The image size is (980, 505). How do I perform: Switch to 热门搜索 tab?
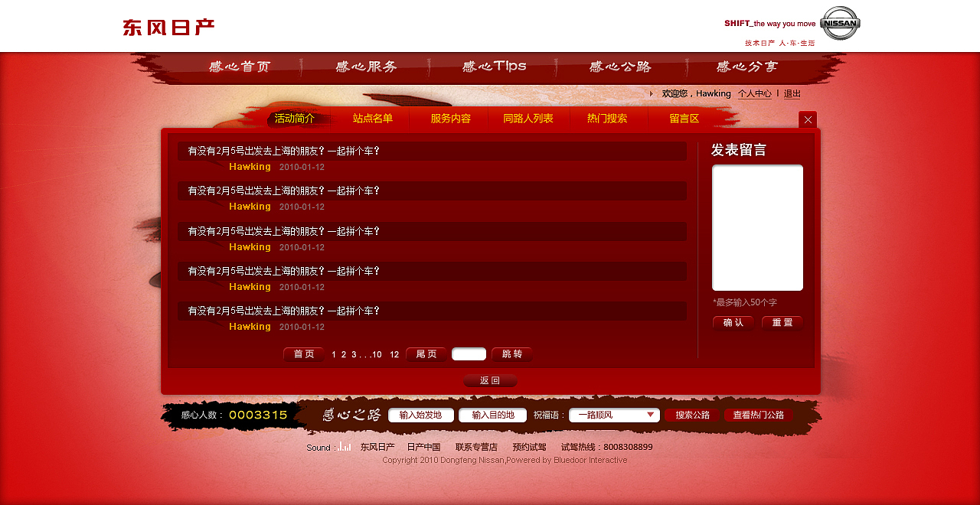[607, 119]
